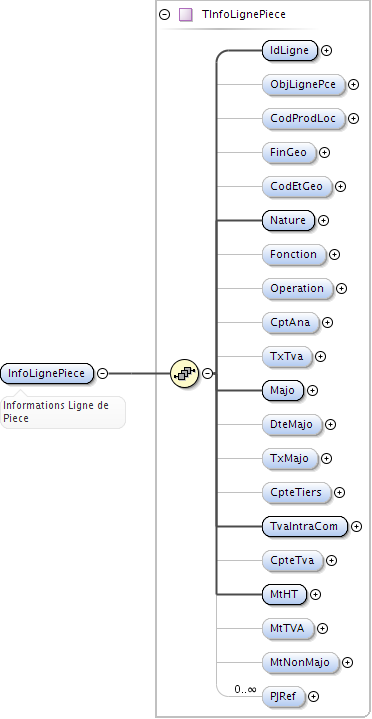Expand the ObjLignePce plus icon

tap(353, 84)
